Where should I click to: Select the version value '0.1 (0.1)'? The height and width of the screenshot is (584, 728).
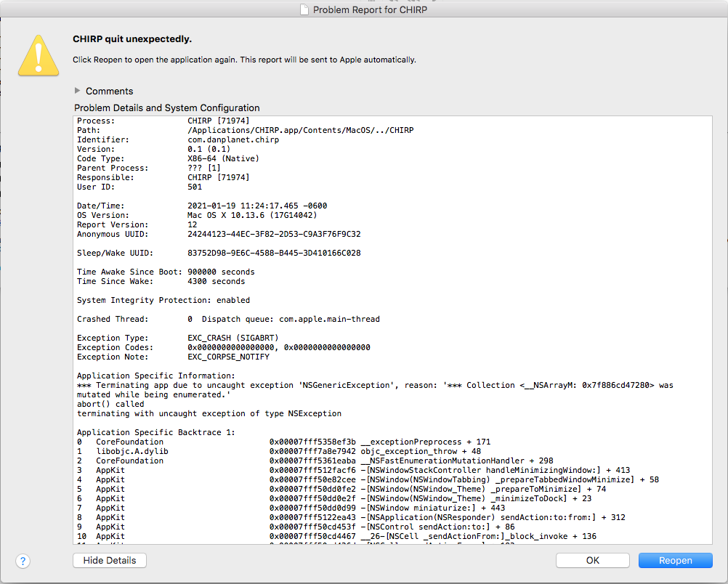(209, 149)
